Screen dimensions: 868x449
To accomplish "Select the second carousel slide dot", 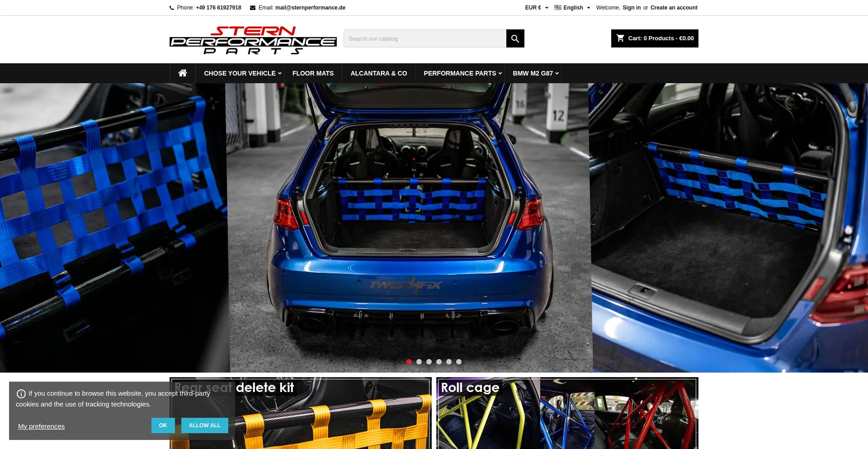I will click(419, 362).
